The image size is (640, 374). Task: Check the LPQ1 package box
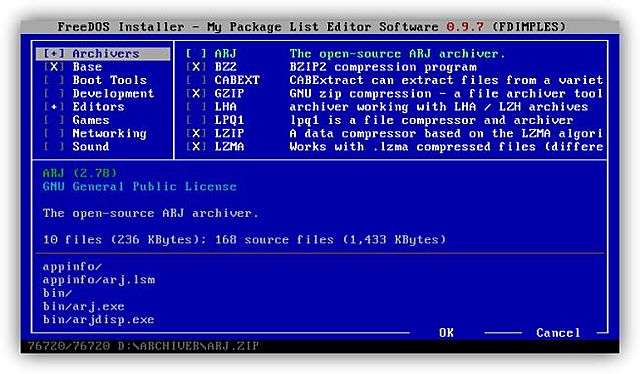point(196,120)
